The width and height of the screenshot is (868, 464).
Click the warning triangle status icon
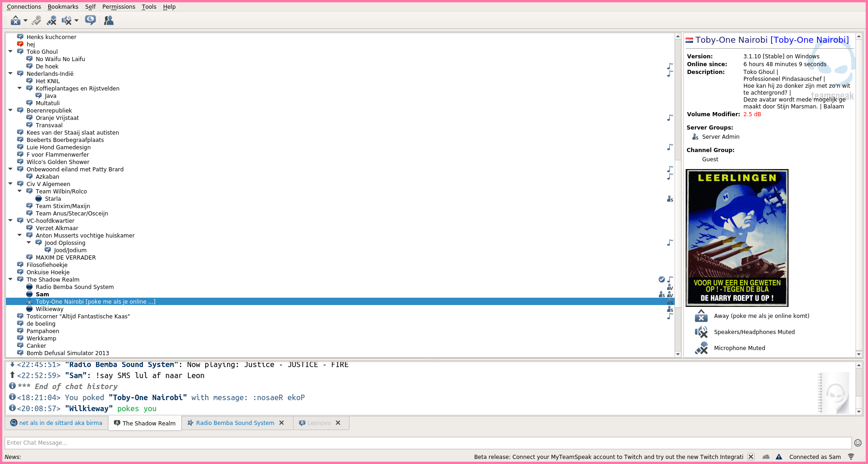coord(779,457)
